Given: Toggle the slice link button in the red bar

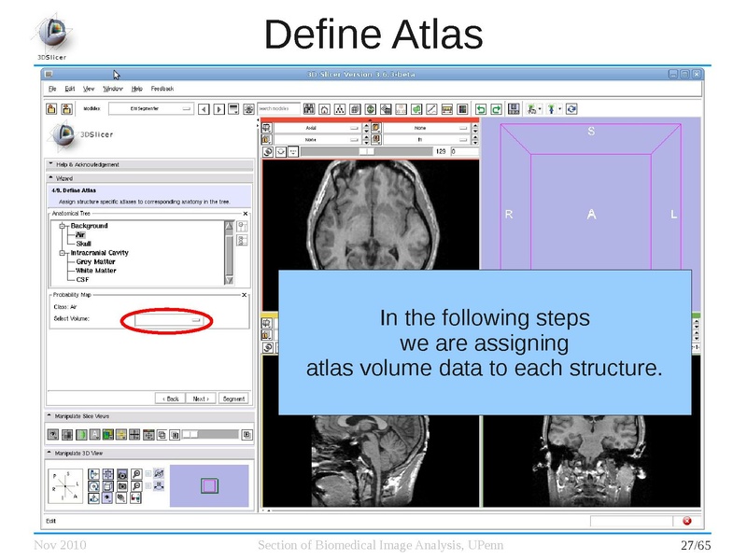Looking at the screenshot, I should tap(280, 152).
